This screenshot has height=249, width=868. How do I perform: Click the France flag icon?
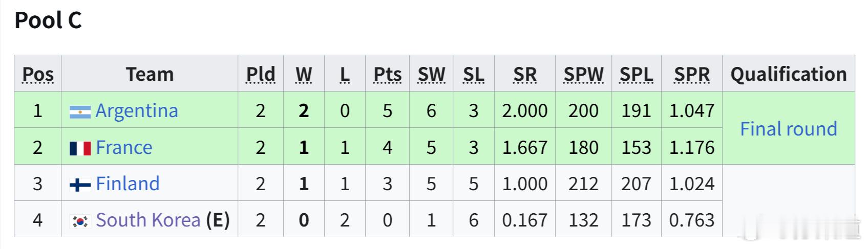[80, 148]
